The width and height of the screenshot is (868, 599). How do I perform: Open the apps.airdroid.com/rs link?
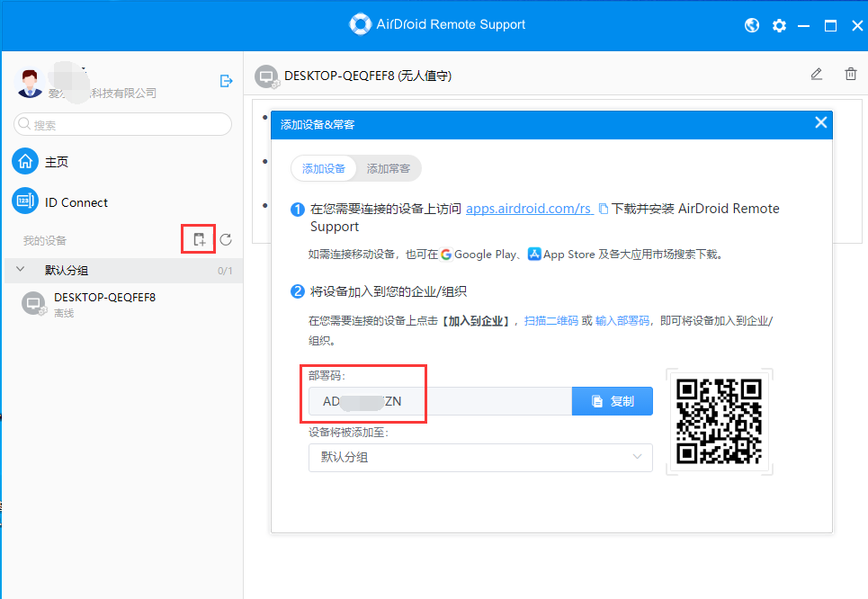(x=529, y=209)
